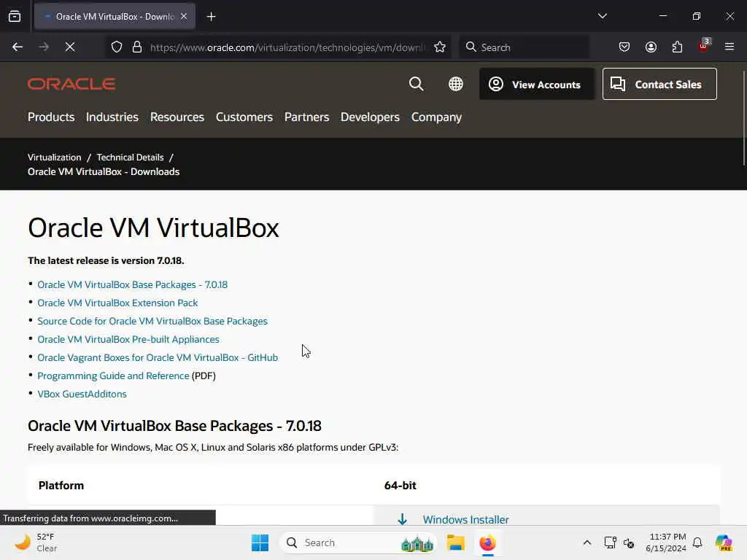Viewport: 747px width, 560px height.
Task: Open Oracle site search magnifier
Action: pyautogui.click(x=416, y=84)
